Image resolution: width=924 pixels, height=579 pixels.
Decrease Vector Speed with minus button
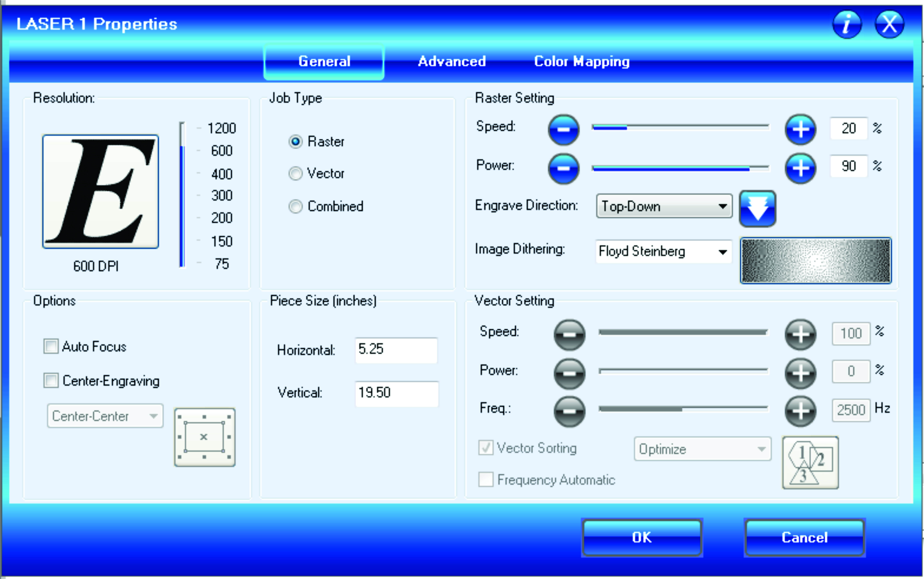pyautogui.click(x=569, y=335)
